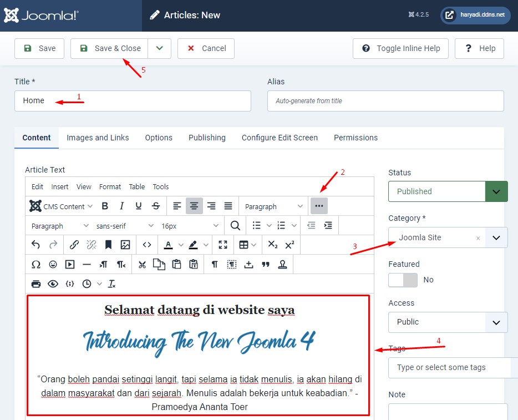
Task: Open the Format menu in editor
Action: [110, 187]
